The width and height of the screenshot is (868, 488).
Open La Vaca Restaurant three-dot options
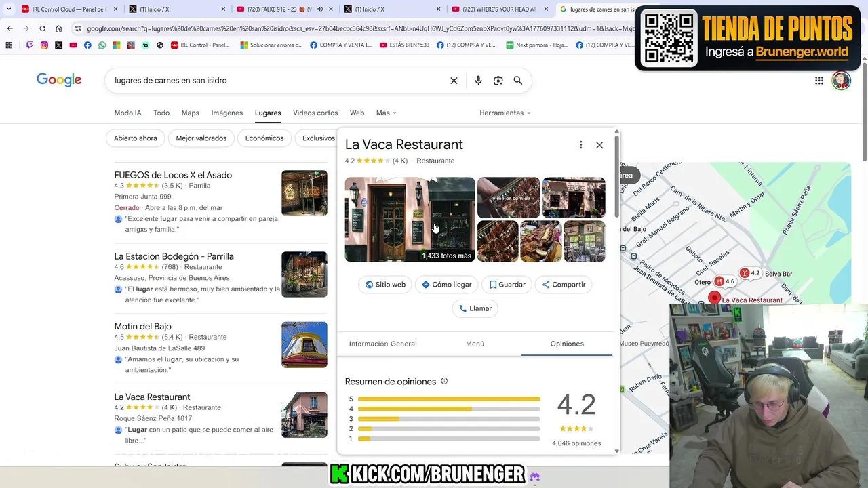click(580, 145)
